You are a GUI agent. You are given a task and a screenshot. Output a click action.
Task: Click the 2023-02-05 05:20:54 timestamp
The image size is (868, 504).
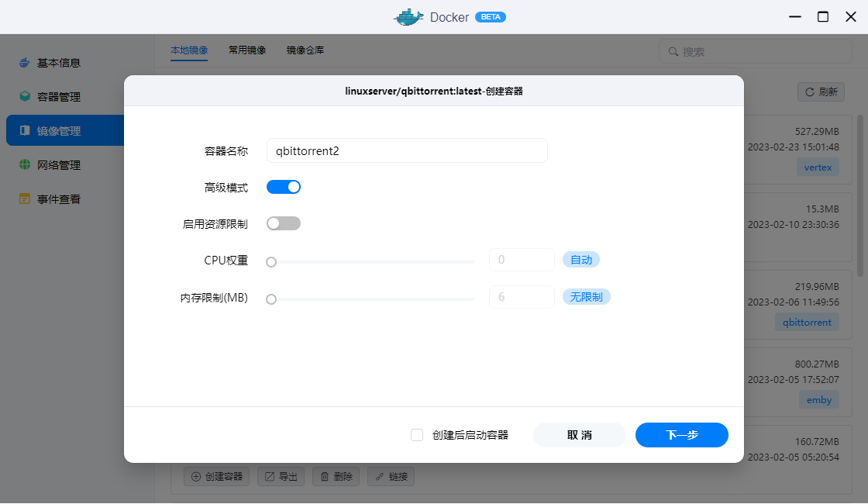point(794,457)
